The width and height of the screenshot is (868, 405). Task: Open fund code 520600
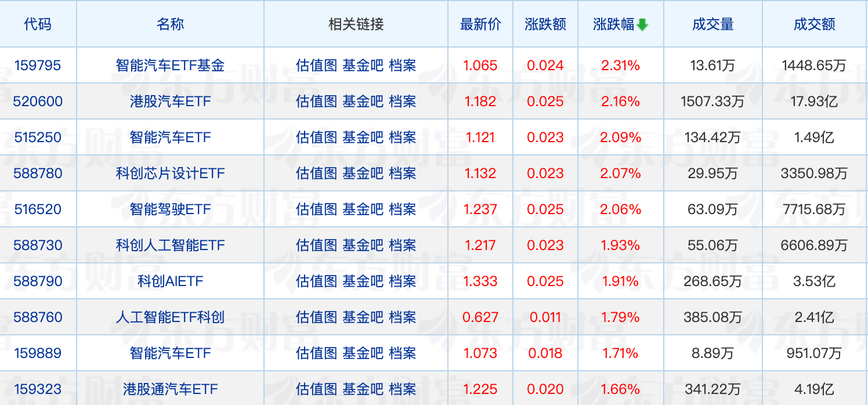coord(38,102)
